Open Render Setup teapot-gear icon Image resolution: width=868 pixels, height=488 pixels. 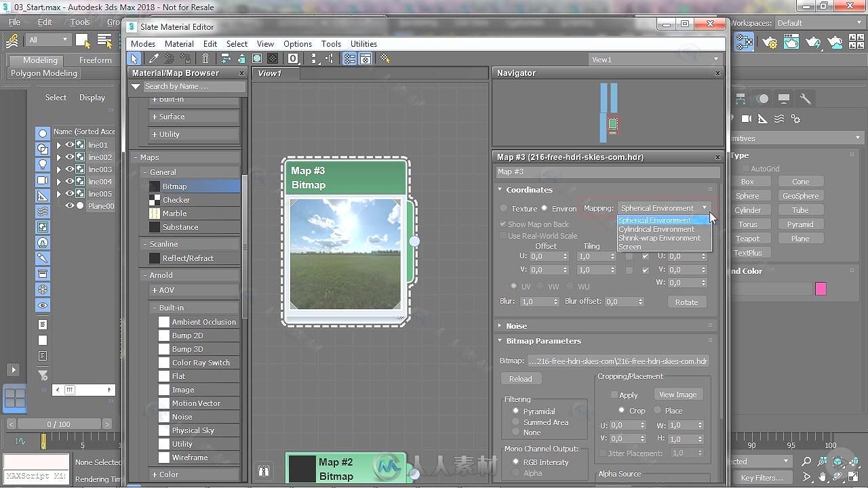(770, 42)
